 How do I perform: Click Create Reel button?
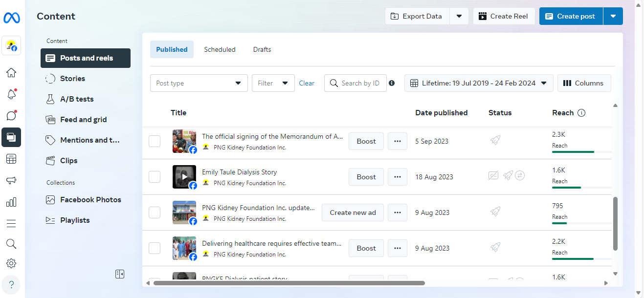504,16
